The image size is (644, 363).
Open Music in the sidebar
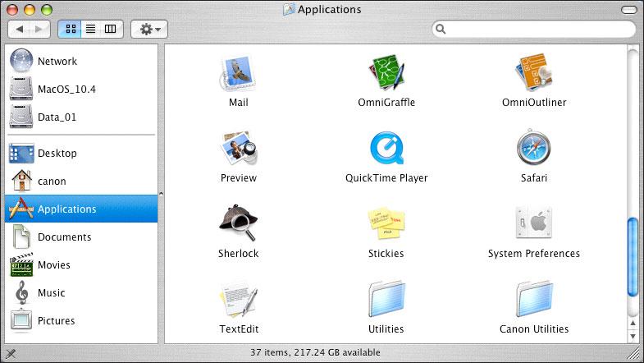[x=81, y=292]
